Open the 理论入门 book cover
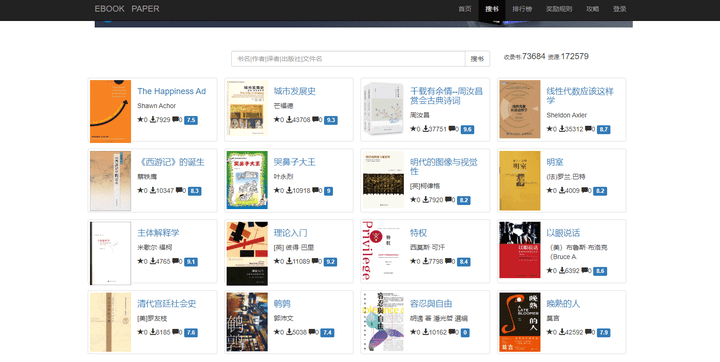Image resolution: width=720 pixels, height=362 pixels. click(x=247, y=254)
